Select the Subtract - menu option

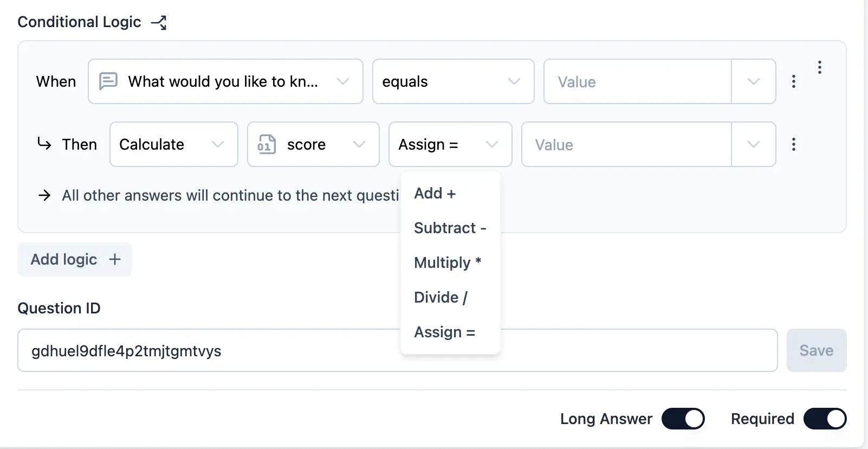pos(450,228)
